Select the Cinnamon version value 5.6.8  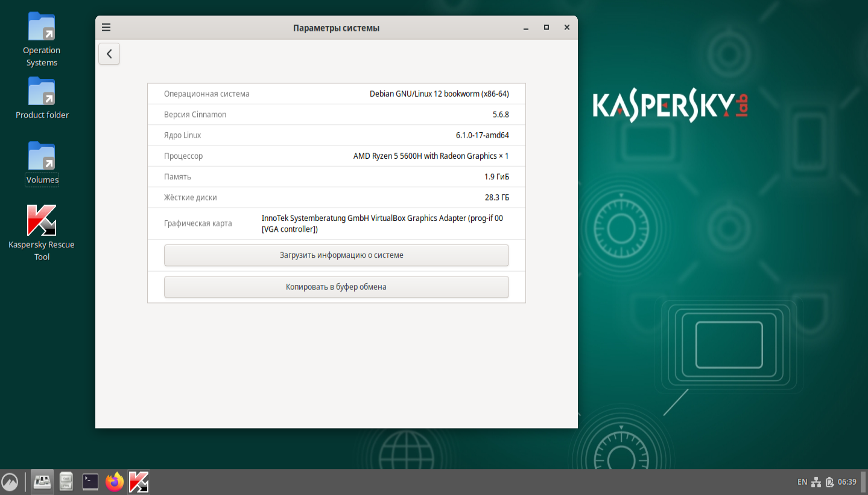pyautogui.click(x=501, y=115)
